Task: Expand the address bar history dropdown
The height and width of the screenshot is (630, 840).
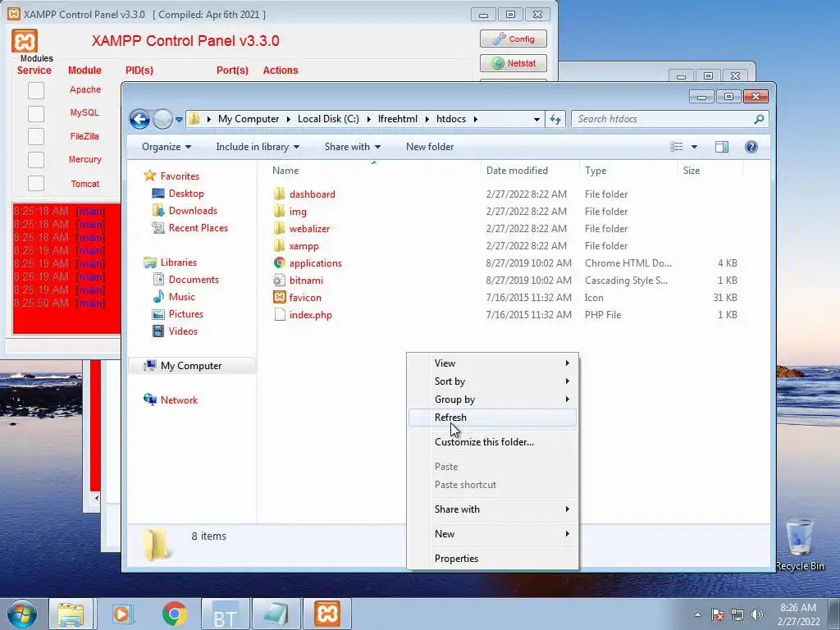Action: pyautogui.click(x=536, y=120)
